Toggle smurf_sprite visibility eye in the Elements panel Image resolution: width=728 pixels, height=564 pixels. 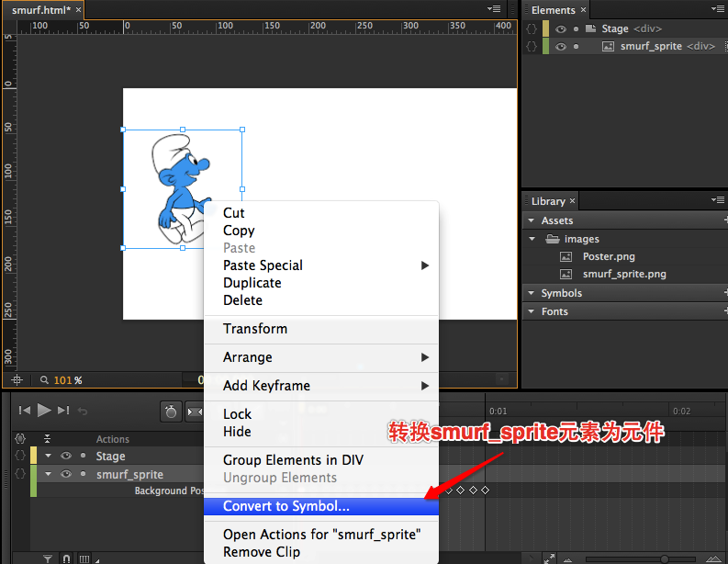coord(561,47)
